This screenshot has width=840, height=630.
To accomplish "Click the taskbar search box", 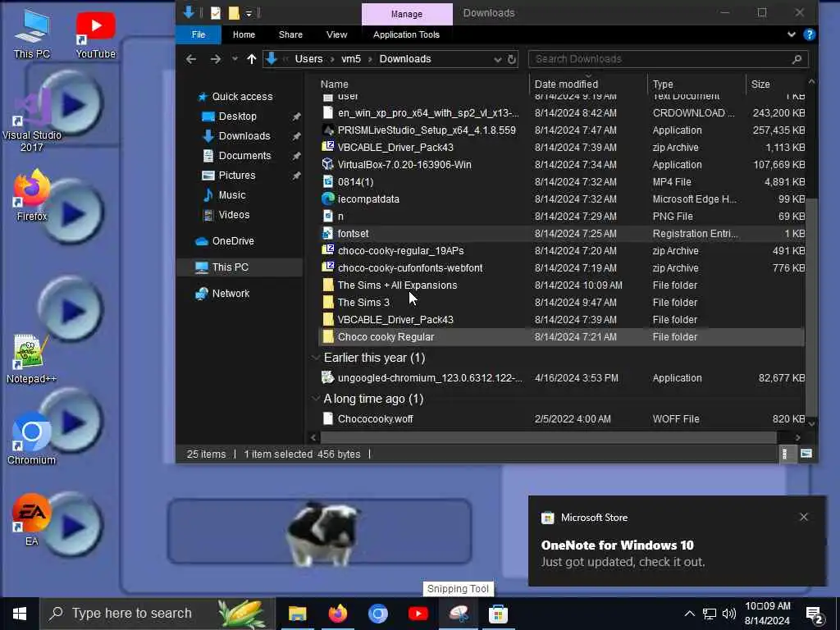I will click(x=157, y=614).
